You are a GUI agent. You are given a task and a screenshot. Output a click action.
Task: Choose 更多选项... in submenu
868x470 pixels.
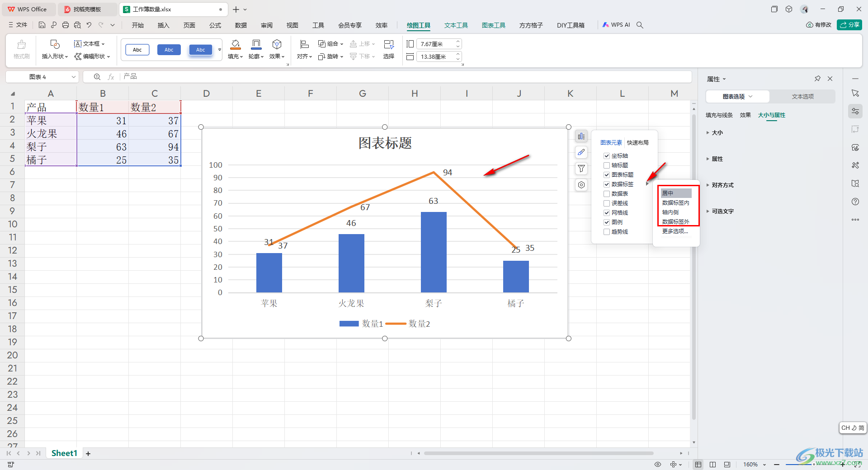(x=675, y=231)
